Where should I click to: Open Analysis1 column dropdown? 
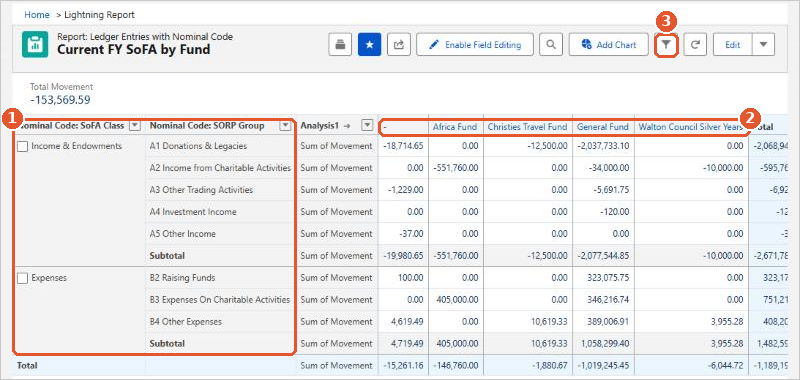click(x=367, y=125)
